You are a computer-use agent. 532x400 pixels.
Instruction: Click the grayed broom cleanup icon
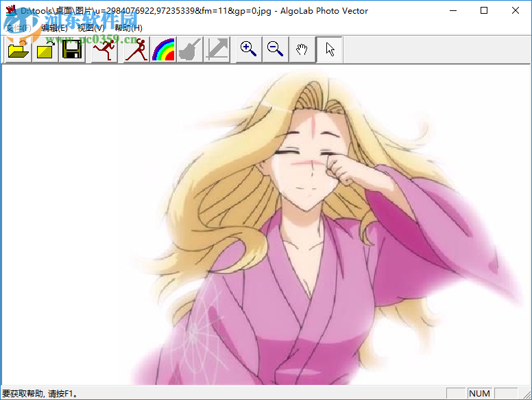[190, 49]
